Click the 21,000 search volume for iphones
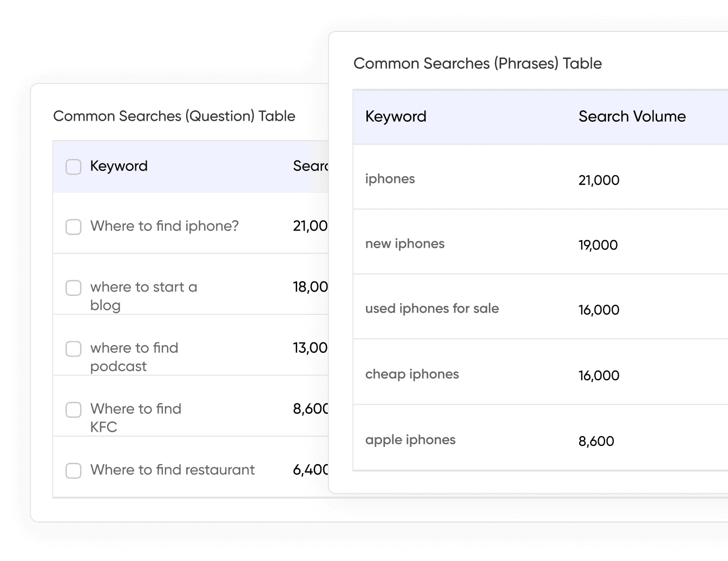The width and height of the screenshot is (728, 561). [x=599, y=180]
